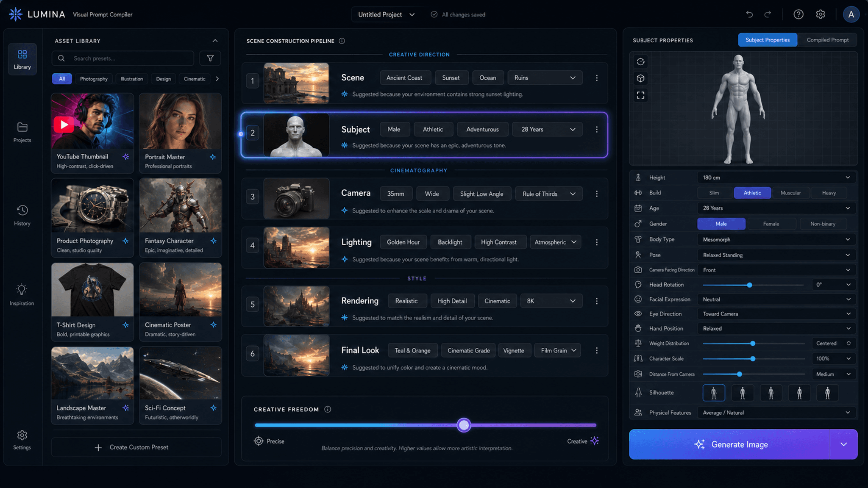This screenshot has width=868, height=488.
Task: Click the sparkle icon on the Fantasy Character preset
Action: point(214,241)
